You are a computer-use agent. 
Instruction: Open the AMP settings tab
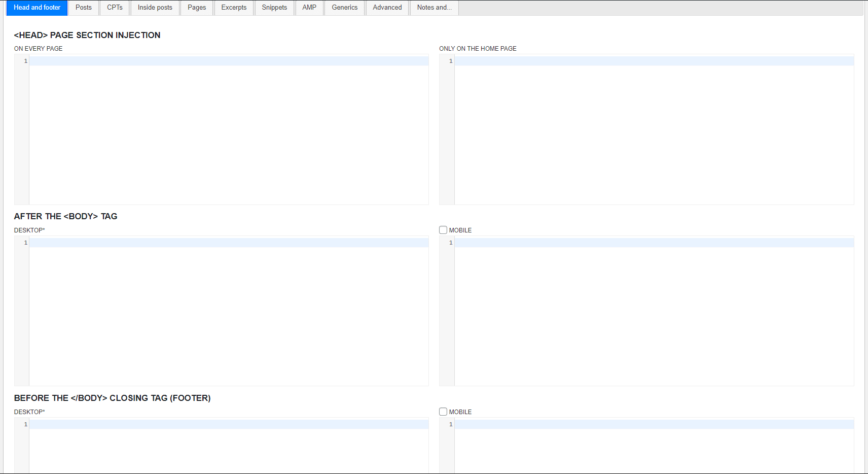(x=309, y=8)
